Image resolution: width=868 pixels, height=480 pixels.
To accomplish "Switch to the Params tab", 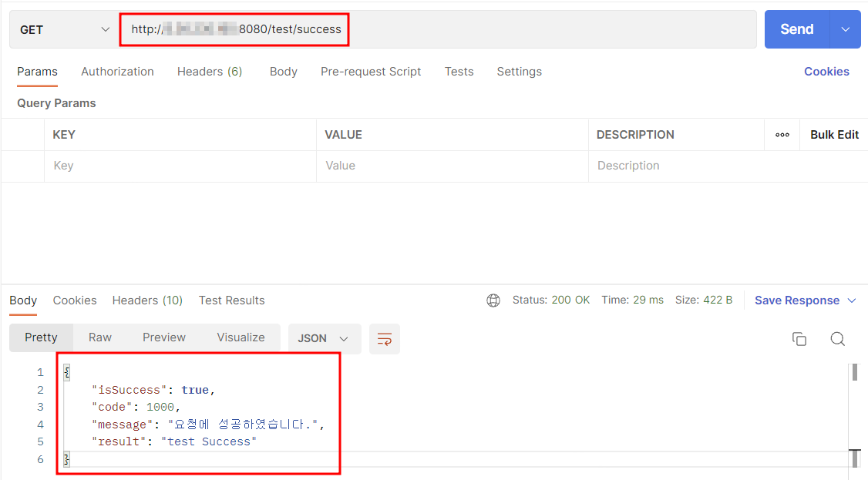I will 37,72.
